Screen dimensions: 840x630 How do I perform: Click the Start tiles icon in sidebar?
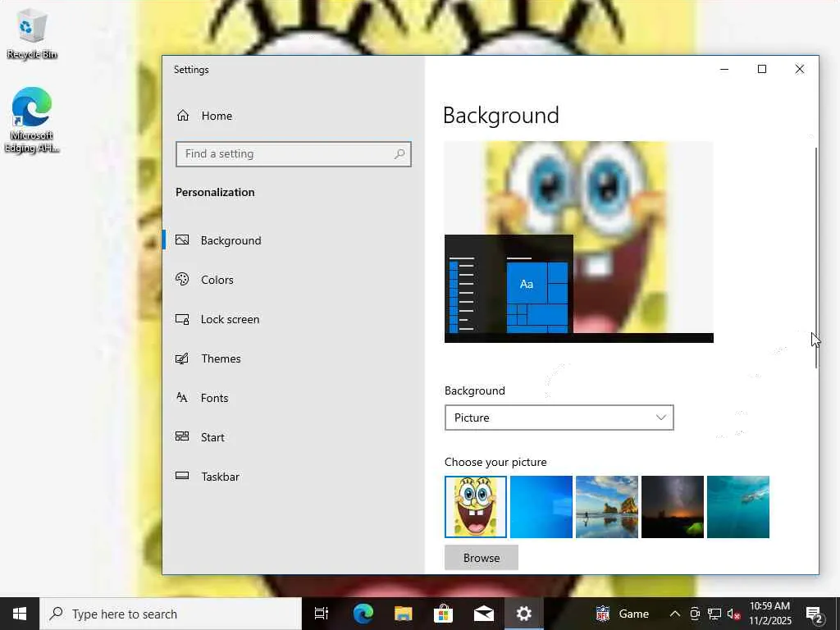pos(182,436)
